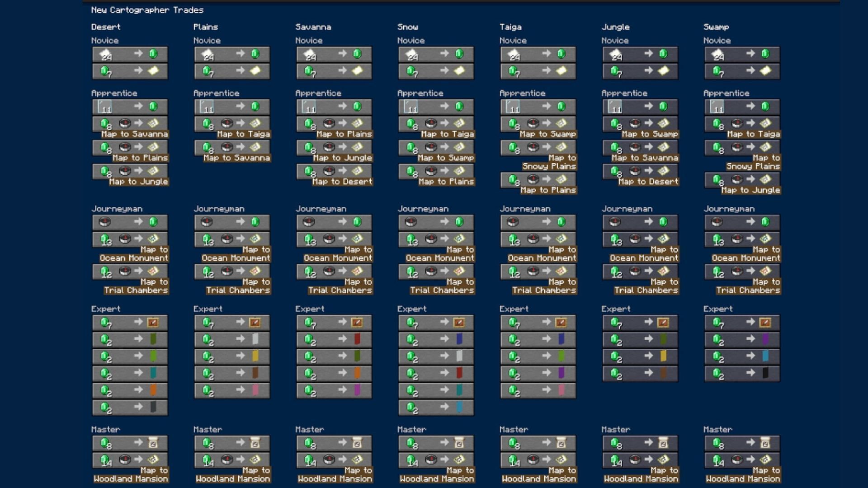
Task: Choose the Trial Chambers map trade under Taiga
Action: click(538, 271)
